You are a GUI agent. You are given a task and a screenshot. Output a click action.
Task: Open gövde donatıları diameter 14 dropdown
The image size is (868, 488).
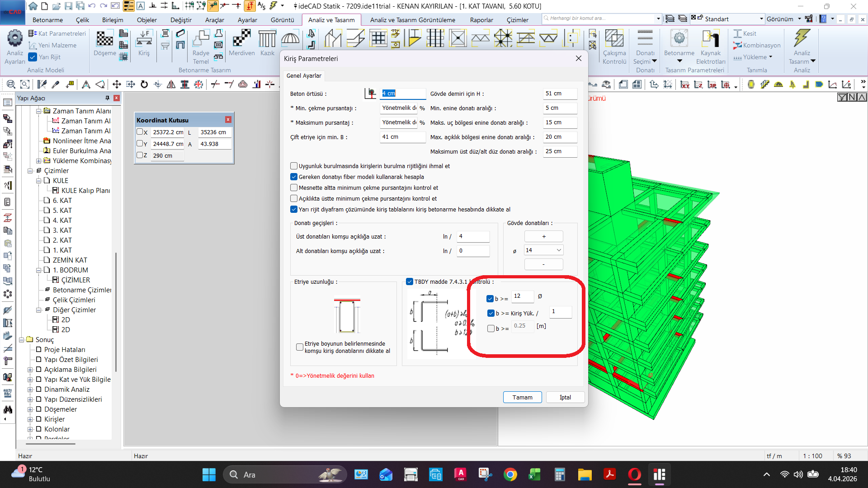tap(559, 250)
